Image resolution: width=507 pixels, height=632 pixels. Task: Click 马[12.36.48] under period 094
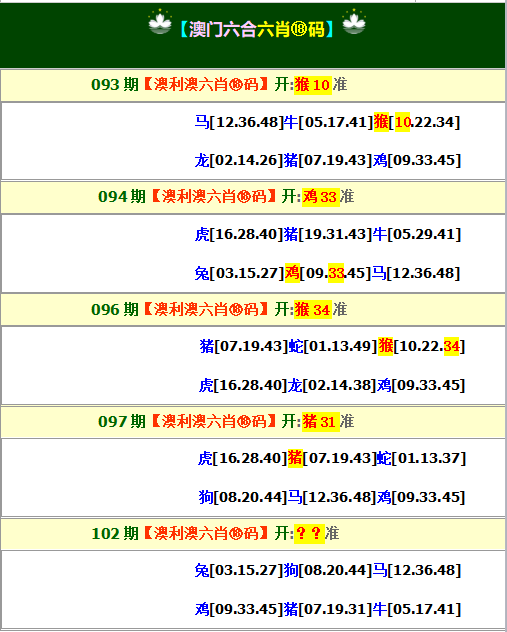(416, 273)
